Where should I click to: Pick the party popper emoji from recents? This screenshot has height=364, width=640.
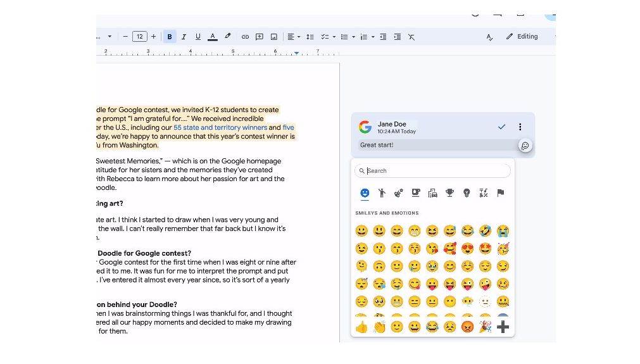coord(485,327)
